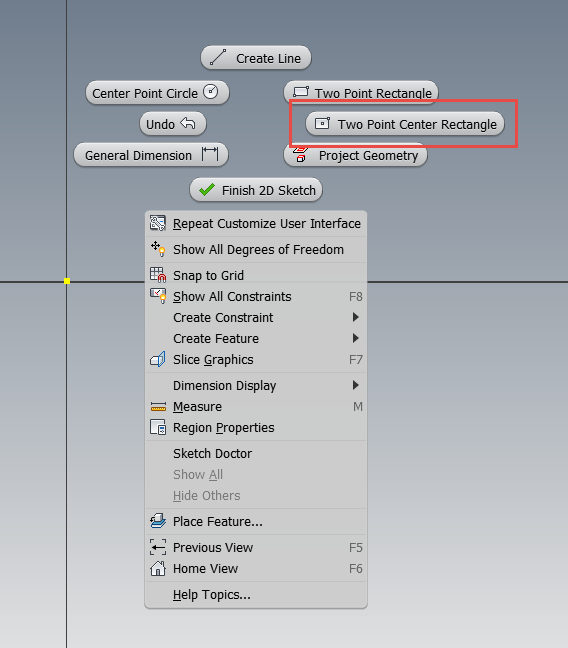
Task: Click the Slice Graphics icon
Action: (x=158, y=359)
